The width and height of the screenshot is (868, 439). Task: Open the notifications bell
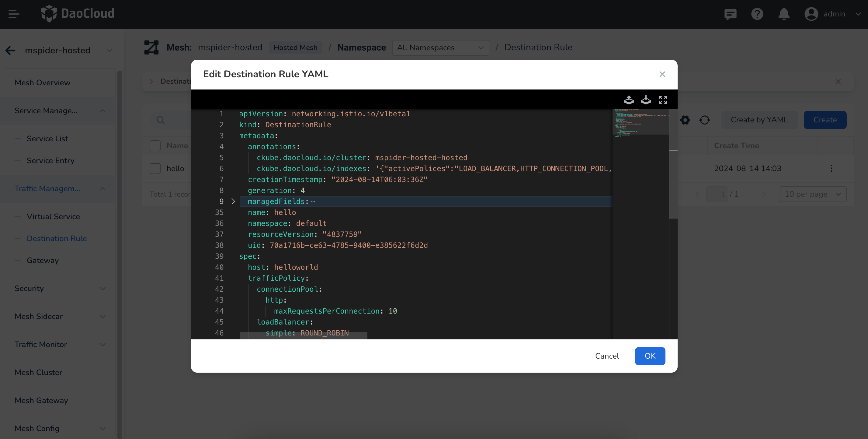click(x=784, y=14)
